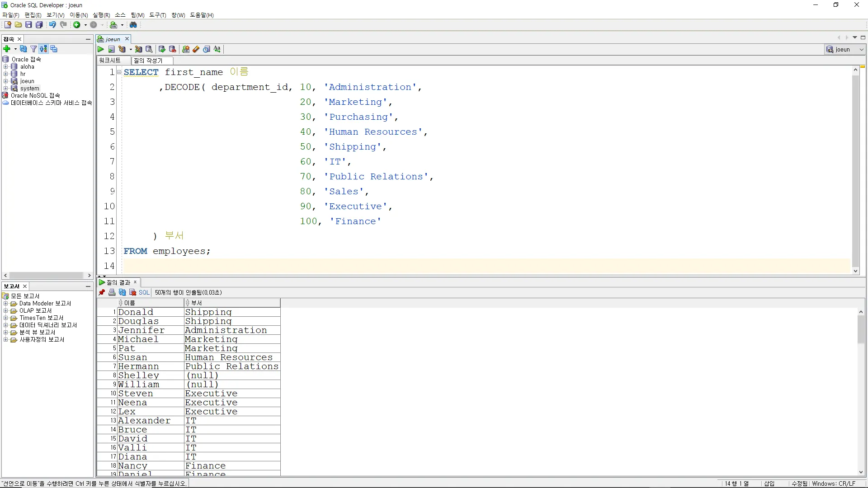Click the query results vertical scrollbar
868x488 pixels.
pyautogui.click(x=861, y=330)
